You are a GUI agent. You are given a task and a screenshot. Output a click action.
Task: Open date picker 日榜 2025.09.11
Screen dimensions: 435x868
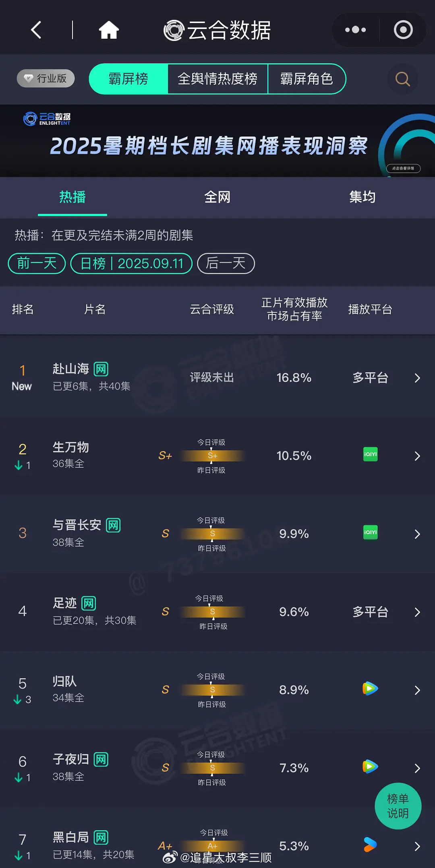coord(131,263)
